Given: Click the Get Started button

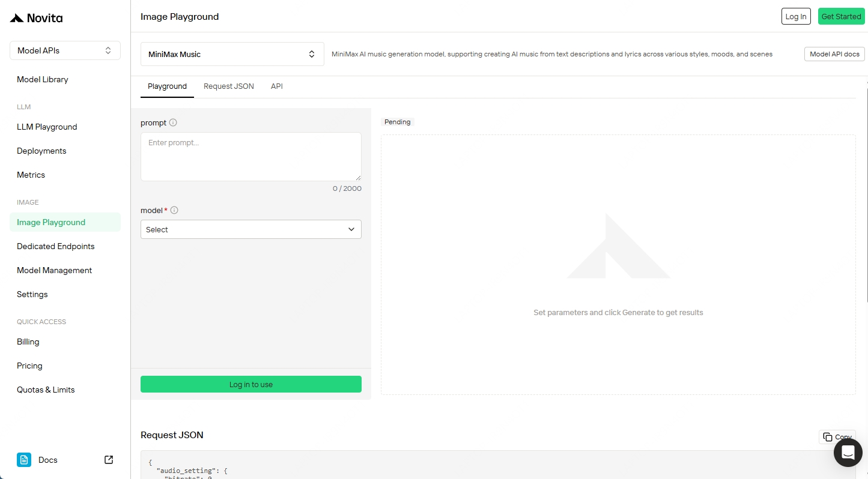Looking at the screenshot, I should 841,16.
